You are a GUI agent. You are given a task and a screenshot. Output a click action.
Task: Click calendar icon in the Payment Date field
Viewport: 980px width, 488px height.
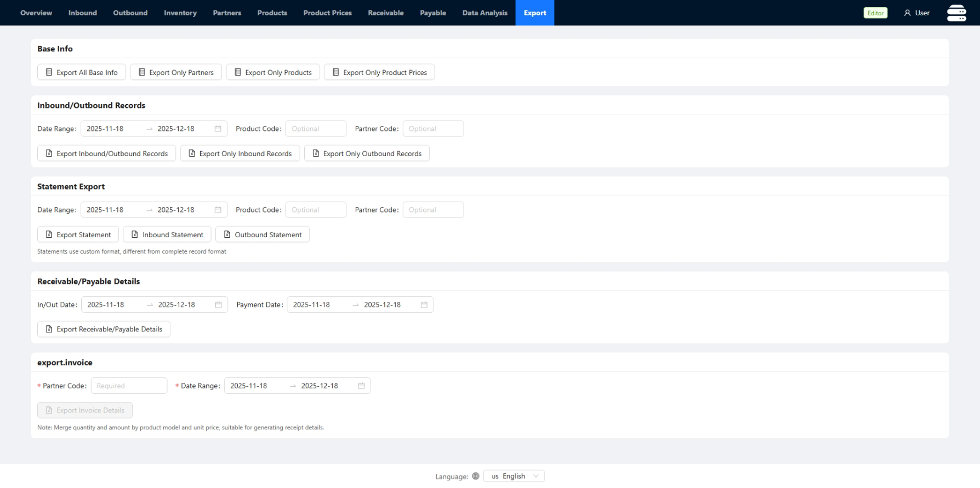click(424, 305)
